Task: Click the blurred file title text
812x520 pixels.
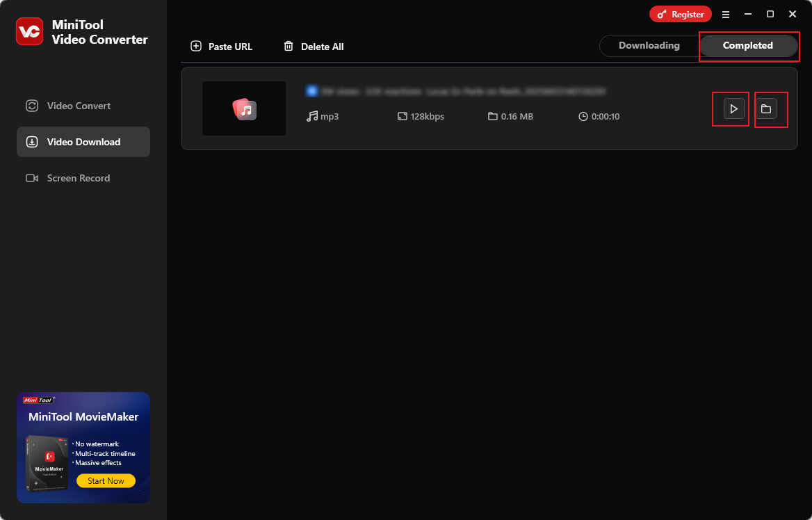Action: pos(463,92)
